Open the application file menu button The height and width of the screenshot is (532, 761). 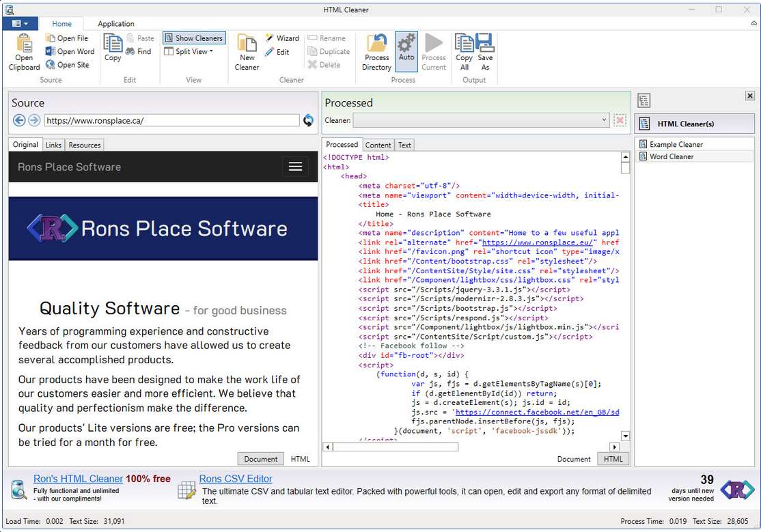tap(20, 23)
